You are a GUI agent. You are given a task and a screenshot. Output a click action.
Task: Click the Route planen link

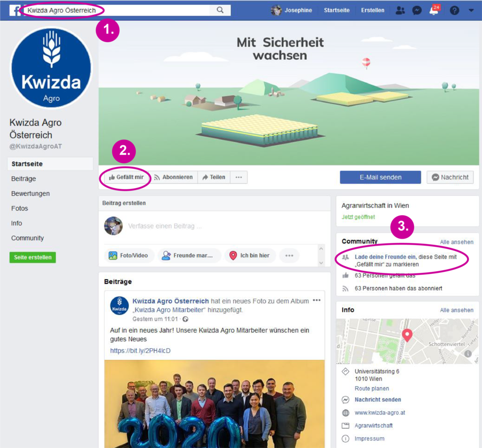(371, 388)
